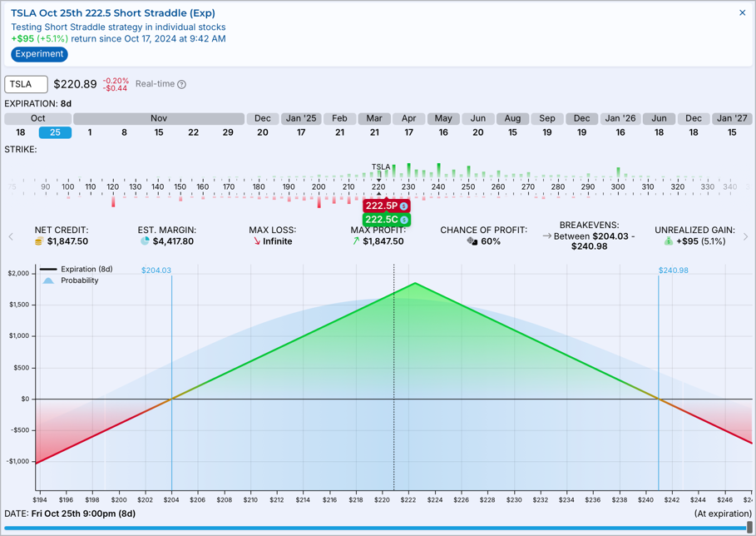Click the green up arrow under Max Profit
The height and width of the screenshot is (536, 756).
click(x=356, y=241)
